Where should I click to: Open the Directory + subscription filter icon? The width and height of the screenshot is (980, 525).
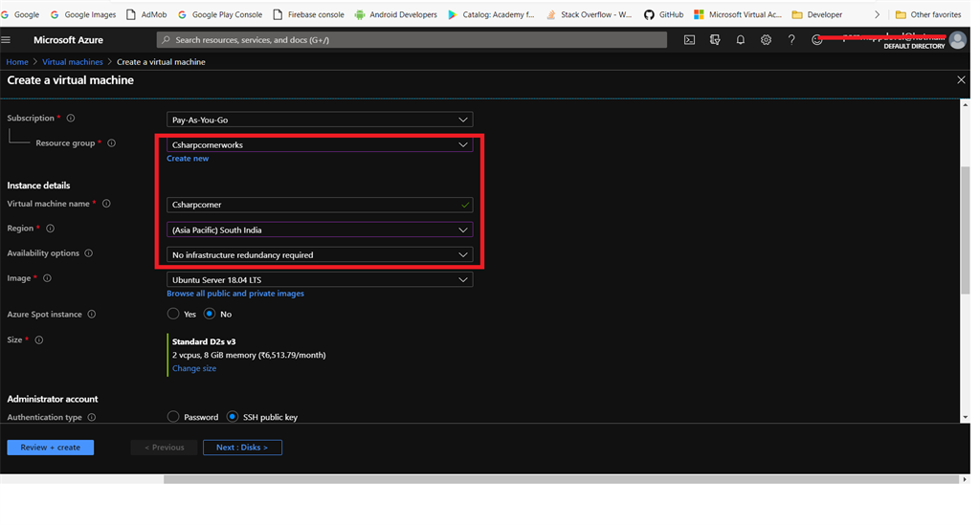[x=715, y=40]
